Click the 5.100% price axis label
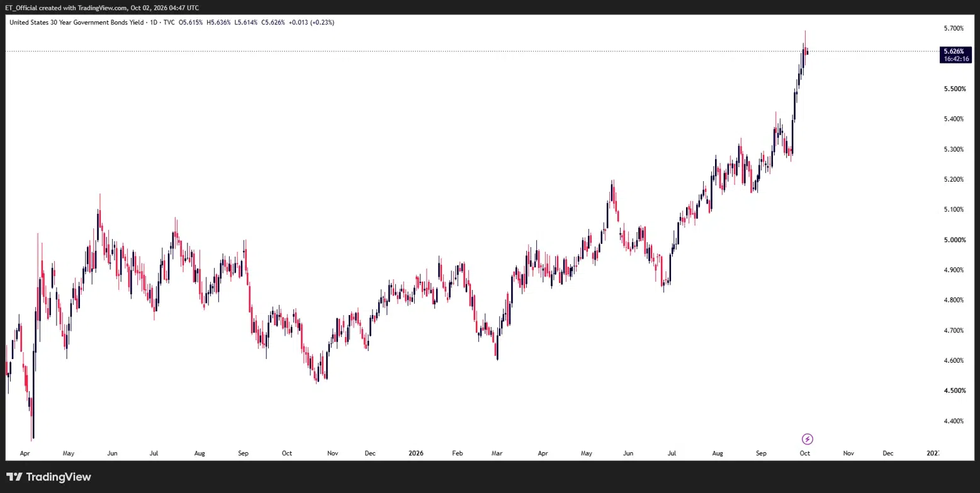 (x=954, y=209)
